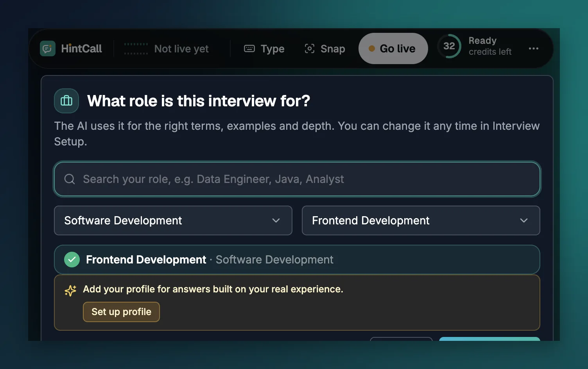The height and width of the screenshot is (369, 588).
Task: Click the Set up profile button
Action: tap(121, 312)
